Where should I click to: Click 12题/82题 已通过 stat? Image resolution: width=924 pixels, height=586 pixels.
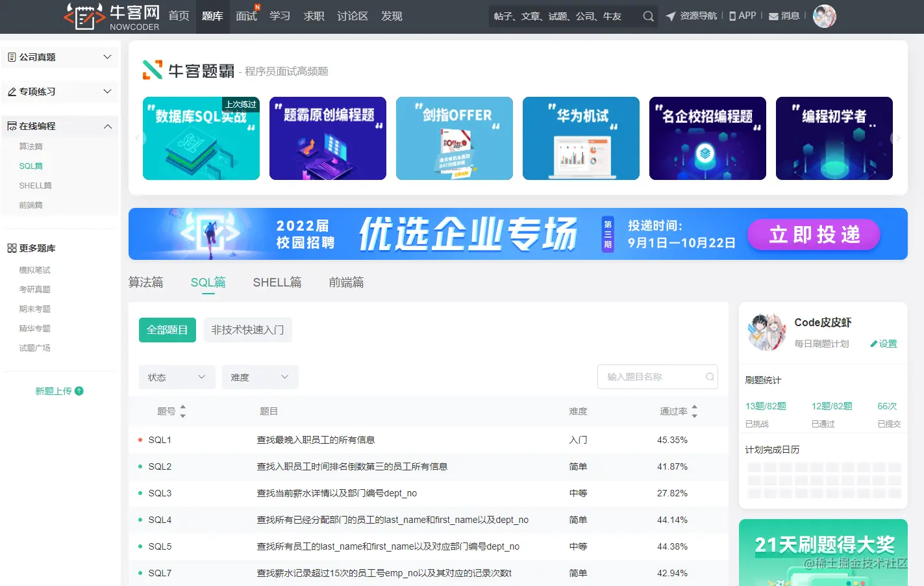832,414
